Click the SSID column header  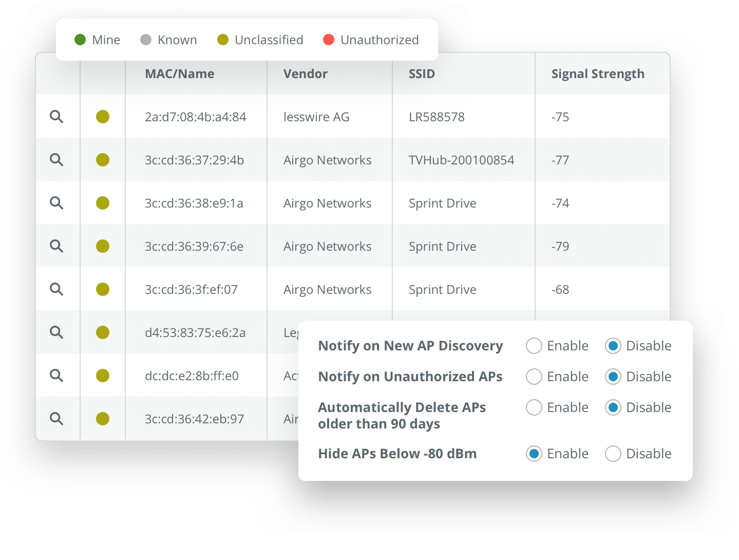pos(422,74)
